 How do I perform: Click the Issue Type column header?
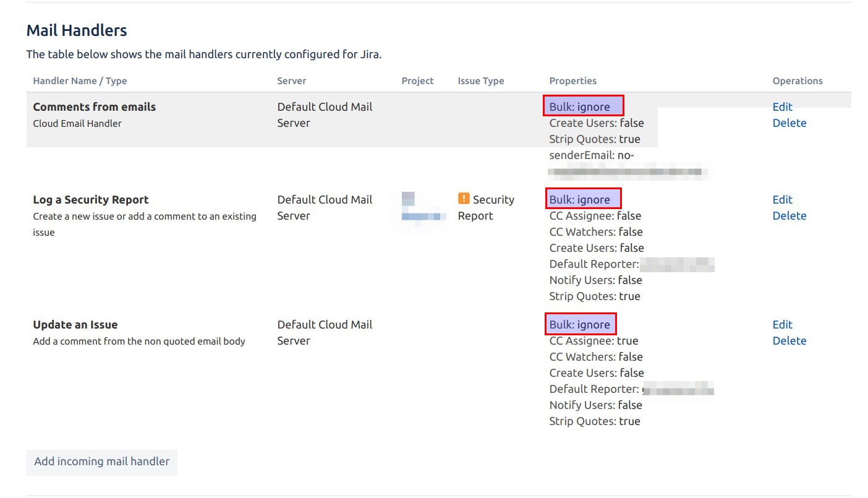[x=481, y=81]
